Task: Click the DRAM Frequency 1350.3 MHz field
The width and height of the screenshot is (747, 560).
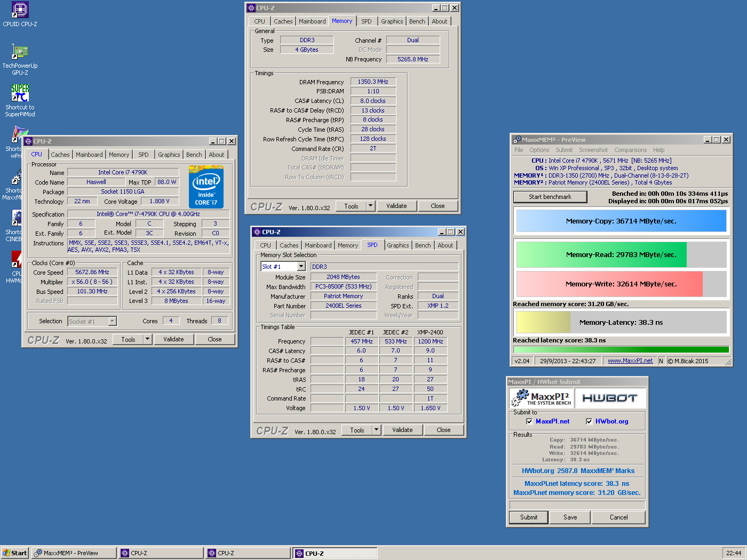Action: pos(373,82)
